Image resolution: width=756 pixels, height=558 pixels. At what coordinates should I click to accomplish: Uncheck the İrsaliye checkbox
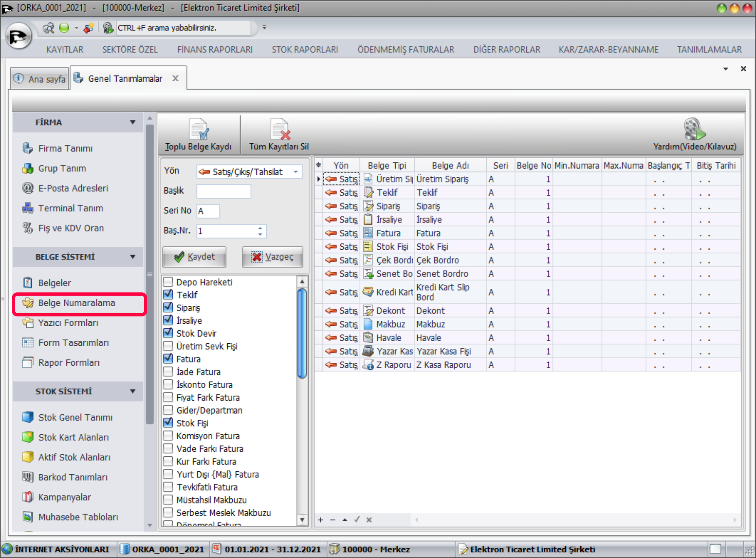pos(168,320)
